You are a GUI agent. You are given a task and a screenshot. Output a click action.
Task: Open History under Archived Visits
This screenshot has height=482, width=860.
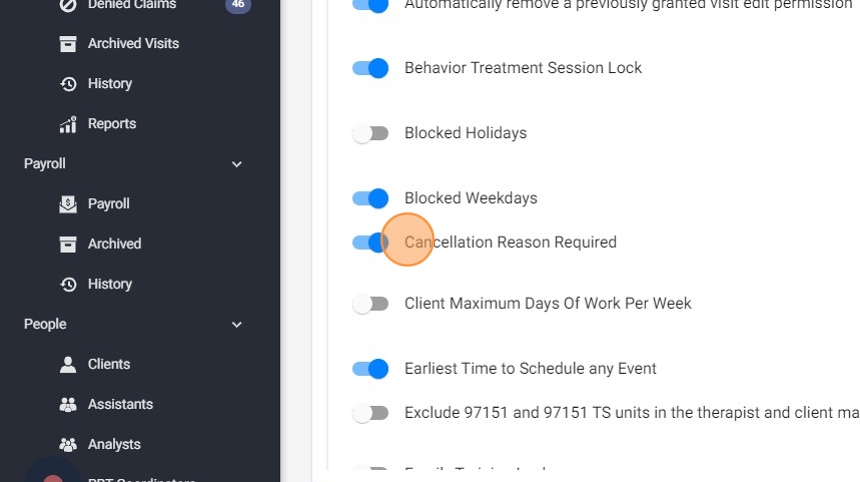(x=110, y=84)
